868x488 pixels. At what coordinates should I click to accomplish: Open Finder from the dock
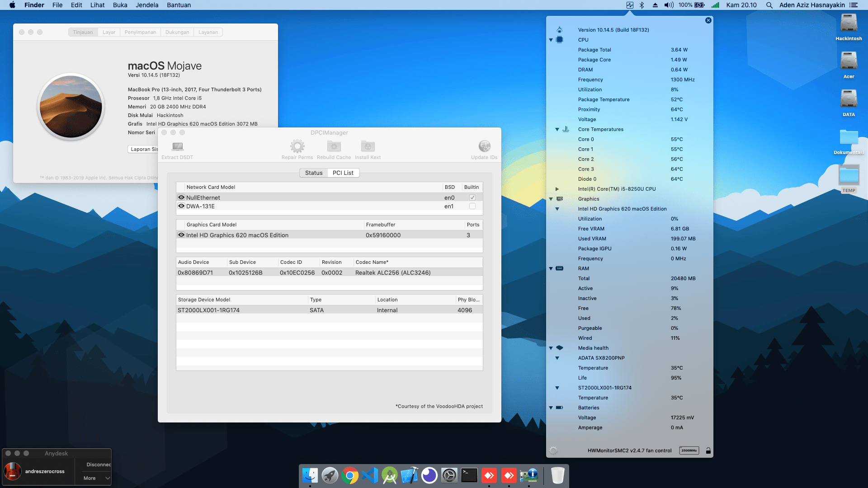(310, 475)
